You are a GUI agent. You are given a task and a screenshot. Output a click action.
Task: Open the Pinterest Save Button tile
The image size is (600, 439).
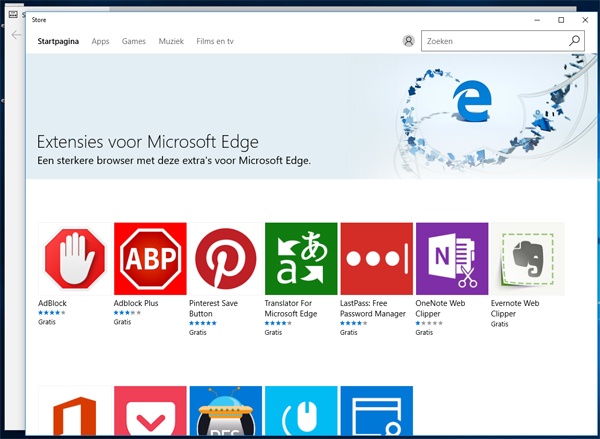(x=226, y=259)
